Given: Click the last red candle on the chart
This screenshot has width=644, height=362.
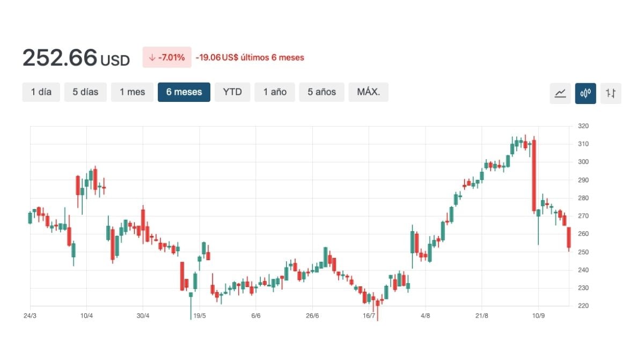Looking at the screenshot, I should click(x=569, y=237).
